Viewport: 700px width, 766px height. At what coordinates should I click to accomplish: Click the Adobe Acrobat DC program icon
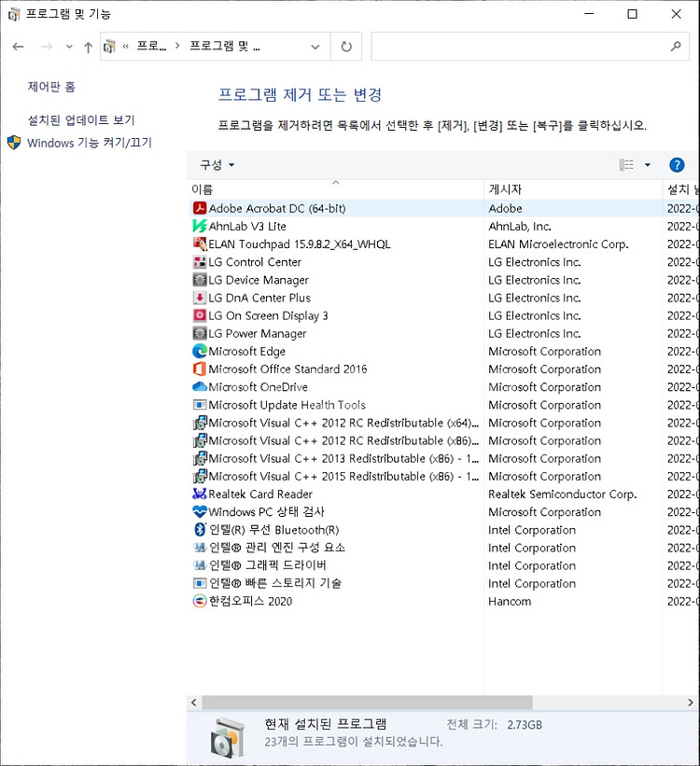point(200,209)
